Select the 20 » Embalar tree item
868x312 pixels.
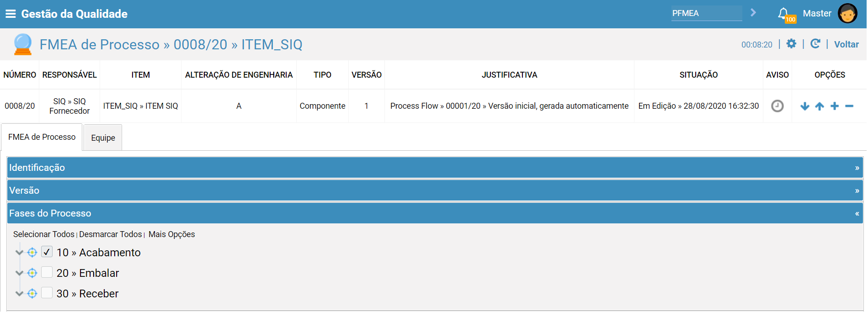coord(87,273)
